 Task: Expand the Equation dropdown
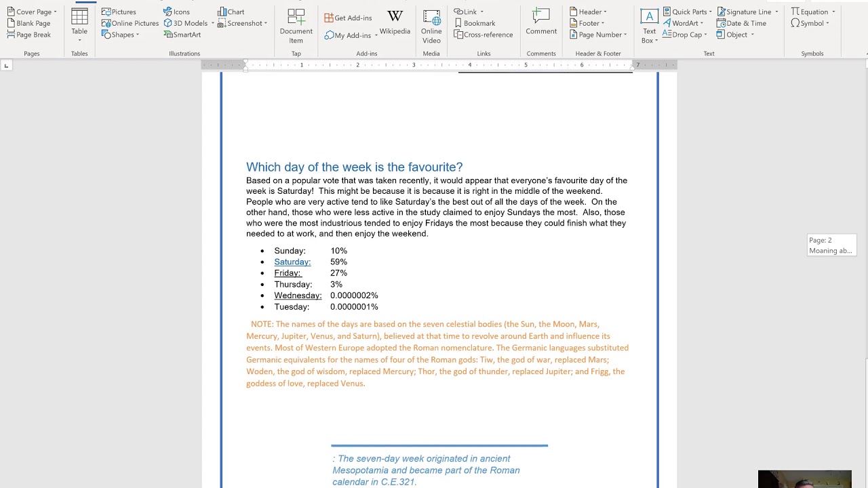(833, 12)
